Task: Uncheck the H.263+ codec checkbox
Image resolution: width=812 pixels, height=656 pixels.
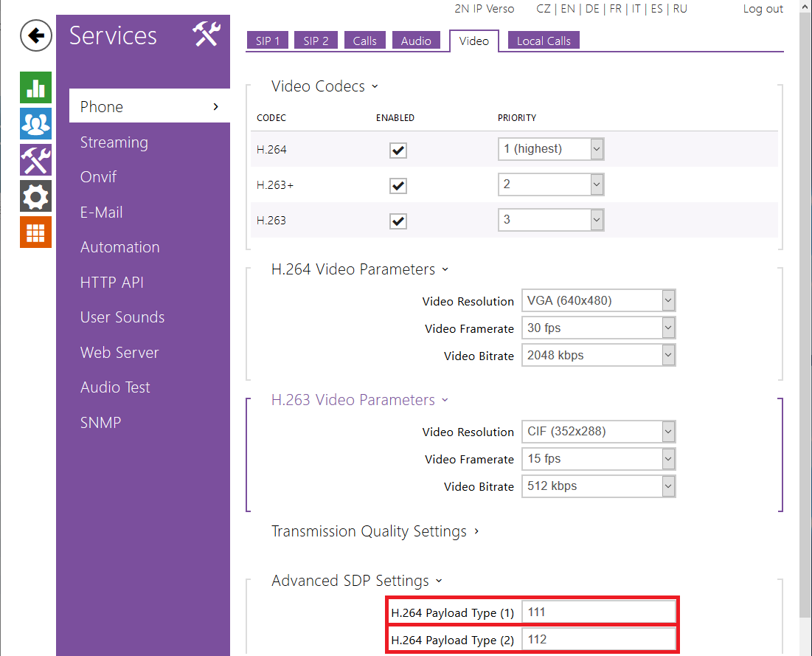Action: (x=398, y=185)
